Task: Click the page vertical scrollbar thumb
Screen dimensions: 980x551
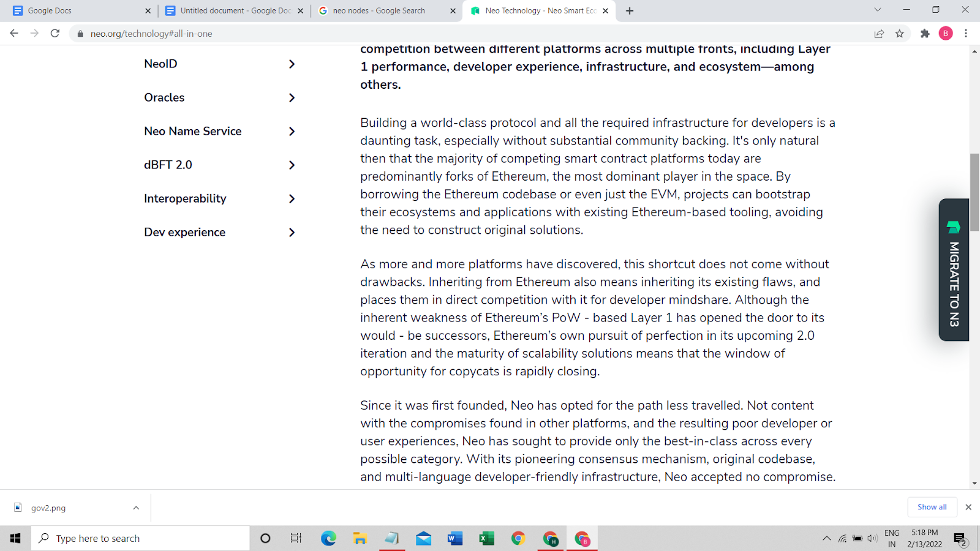Action: [974, 192]
